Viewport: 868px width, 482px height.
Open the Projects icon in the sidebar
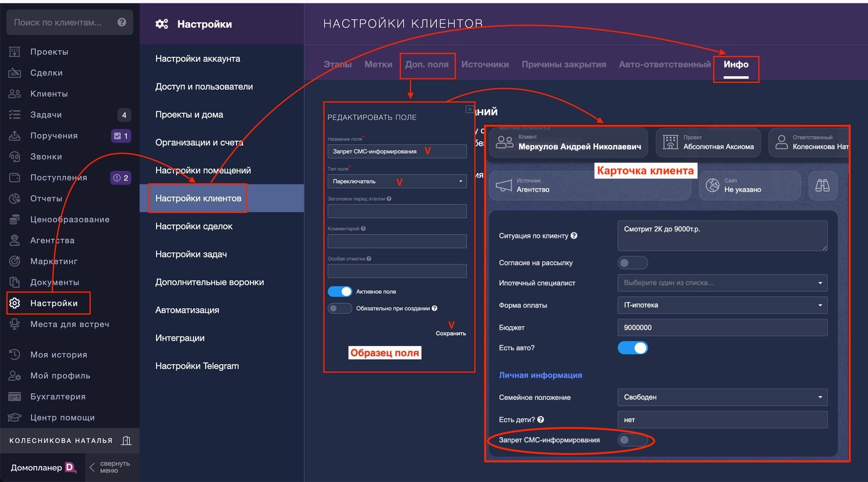[15, 52]
